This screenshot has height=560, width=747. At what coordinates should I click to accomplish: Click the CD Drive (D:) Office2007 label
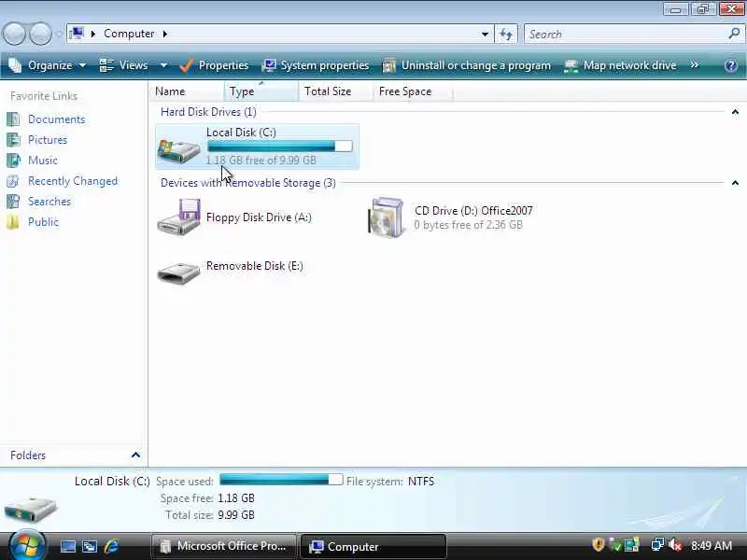[x=474, y=211]
